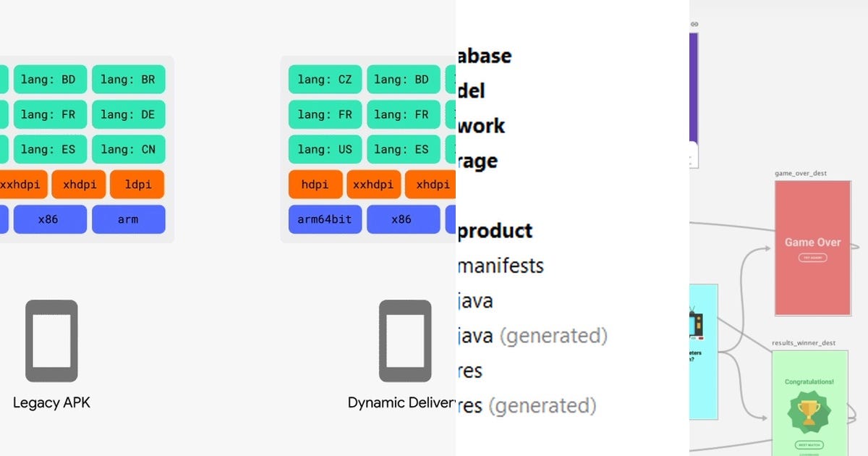Screen dimensions: 868x456
Task: Select the lang: CZ language chip
Action: point(325,80)
